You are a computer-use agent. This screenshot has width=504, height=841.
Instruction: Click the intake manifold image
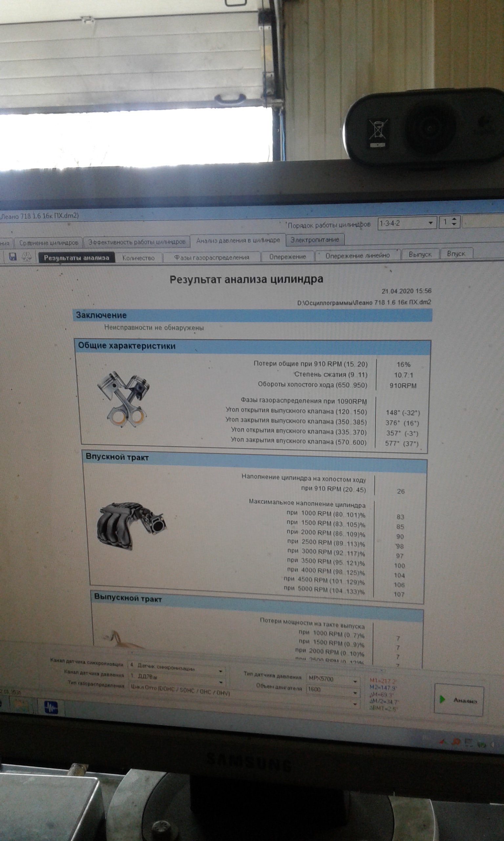[131, 525]
